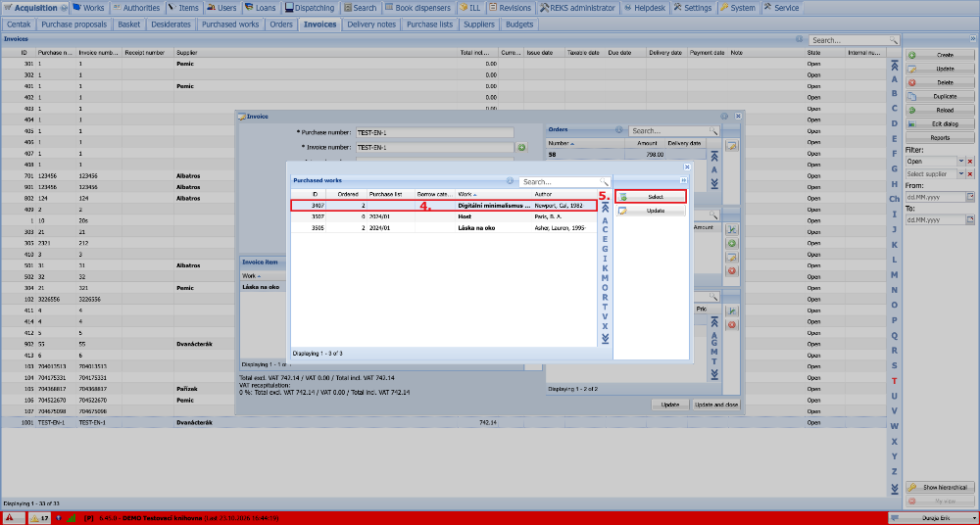The height and width of the screenshot is (525, 980).
Task: Open calendar picker for From date
Action: 970,197
